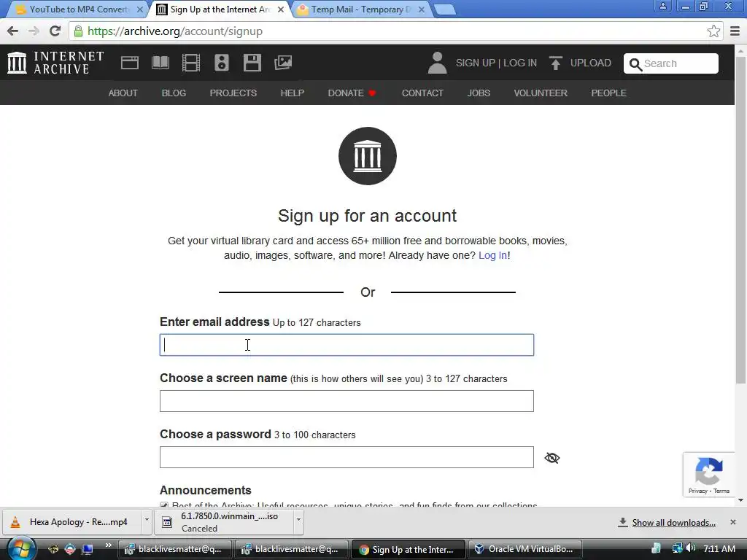Click the Log In link in description

coord(492,255)
